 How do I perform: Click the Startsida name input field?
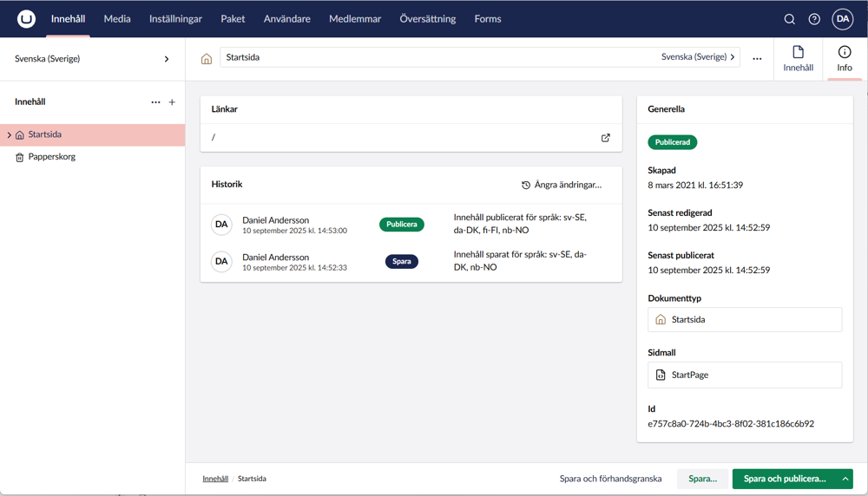[434, 57]
